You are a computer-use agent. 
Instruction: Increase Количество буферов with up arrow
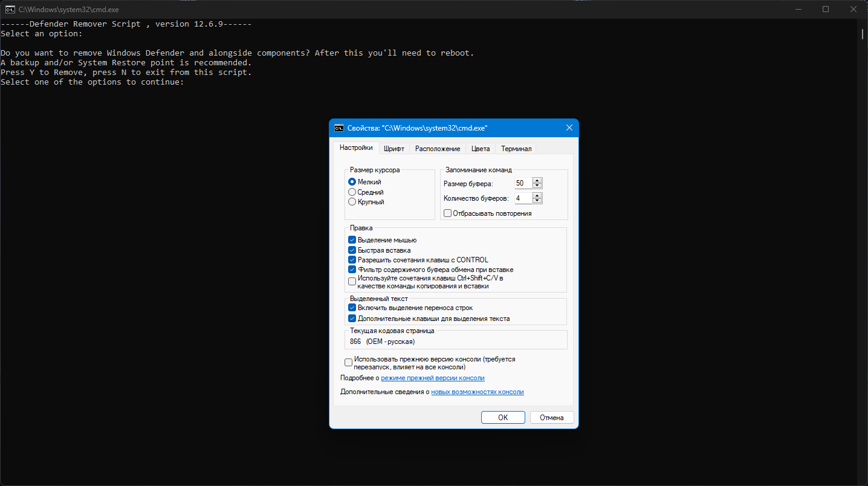coord(537,195)
